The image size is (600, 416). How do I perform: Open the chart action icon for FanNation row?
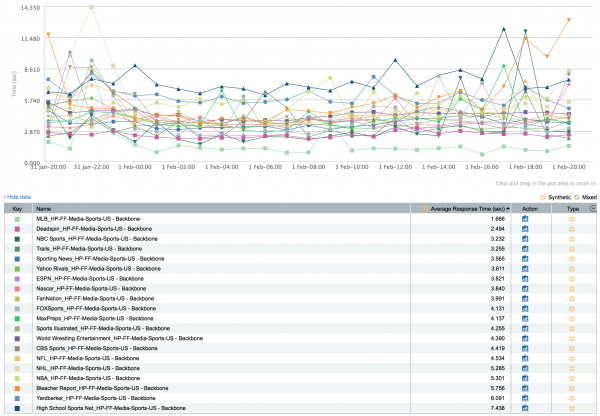pos(525,299)
